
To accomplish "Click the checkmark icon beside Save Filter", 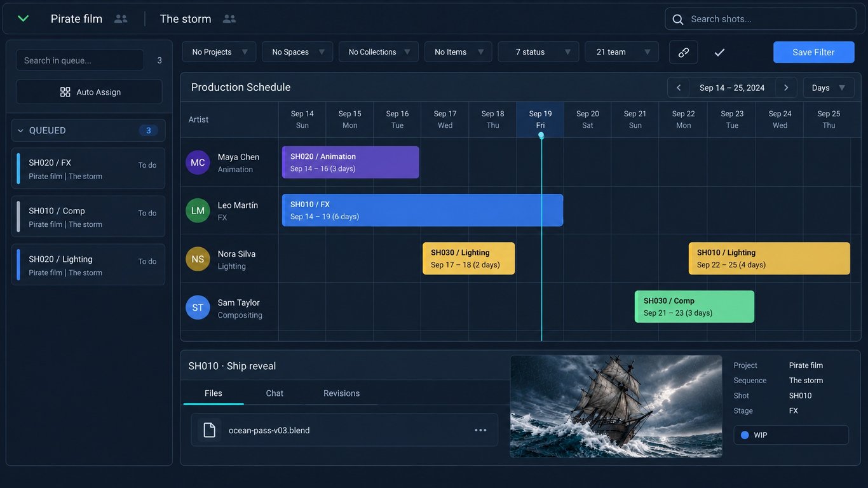I will click(719, 52).
